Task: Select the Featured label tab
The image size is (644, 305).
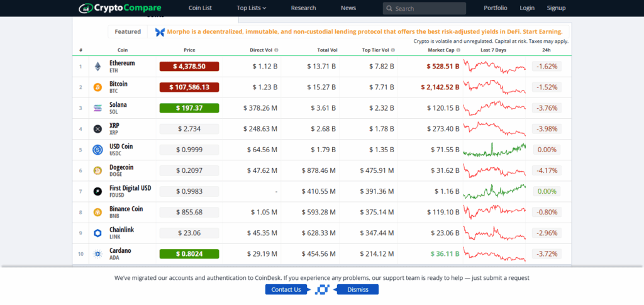Action: point(127,31)
